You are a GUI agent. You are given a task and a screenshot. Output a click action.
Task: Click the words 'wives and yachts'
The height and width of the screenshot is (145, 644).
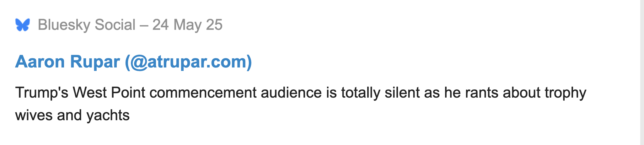coord(72,115)
